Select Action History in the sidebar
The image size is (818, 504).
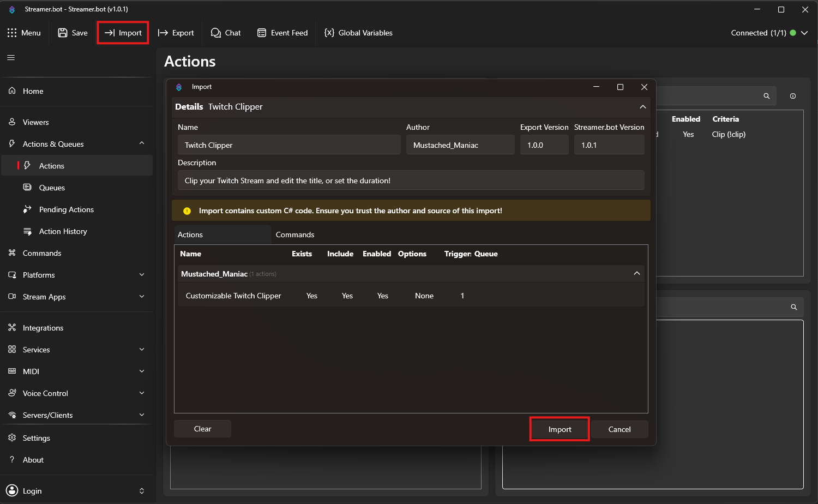(x=62, y=231)
